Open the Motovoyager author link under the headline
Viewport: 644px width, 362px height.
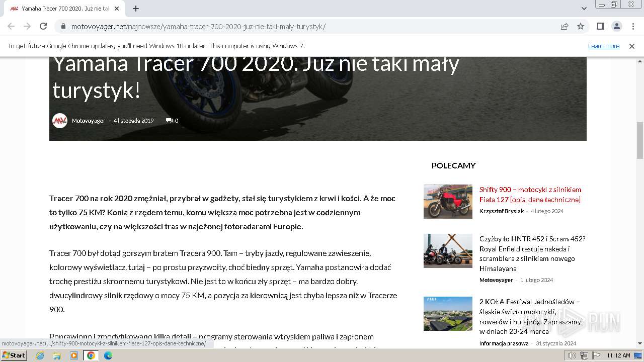pyautogui.click(x=89, y=121)
